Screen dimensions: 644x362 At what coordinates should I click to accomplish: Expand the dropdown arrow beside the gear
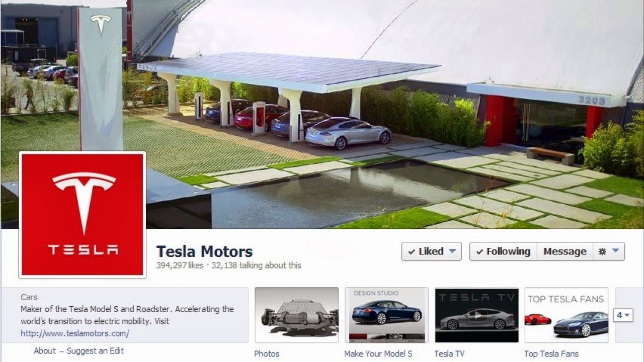point(615,251)
